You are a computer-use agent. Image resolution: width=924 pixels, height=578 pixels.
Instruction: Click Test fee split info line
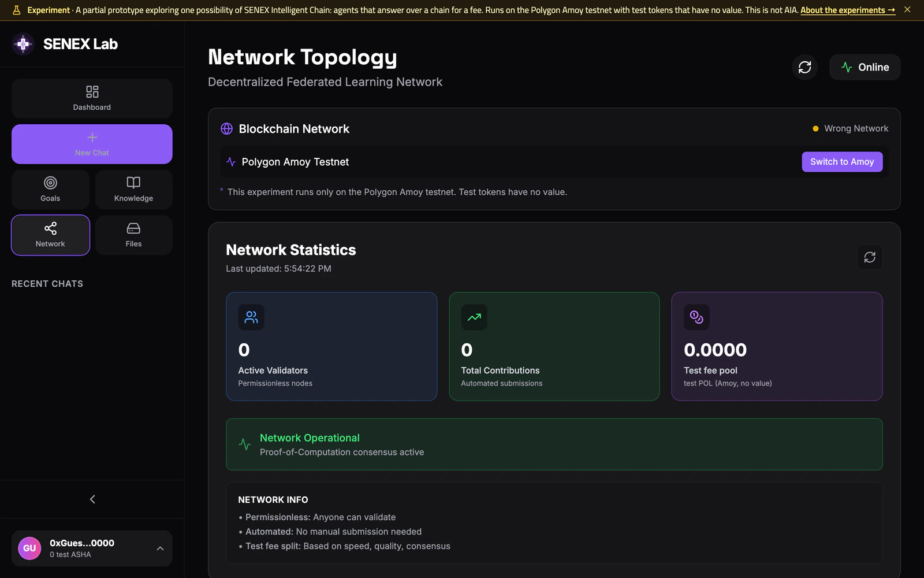(344, 546)
